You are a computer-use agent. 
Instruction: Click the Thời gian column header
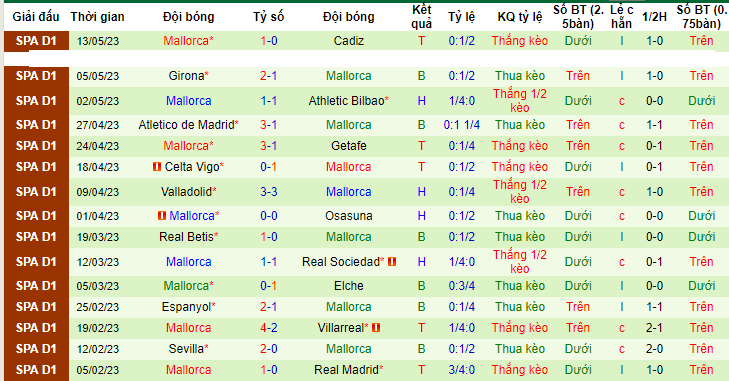(x=98, y=17)
